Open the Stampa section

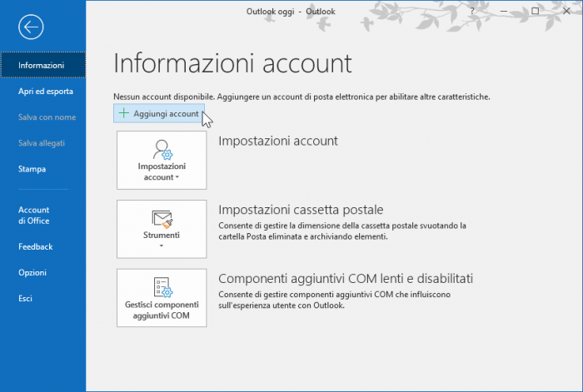[x=32, y=169]
